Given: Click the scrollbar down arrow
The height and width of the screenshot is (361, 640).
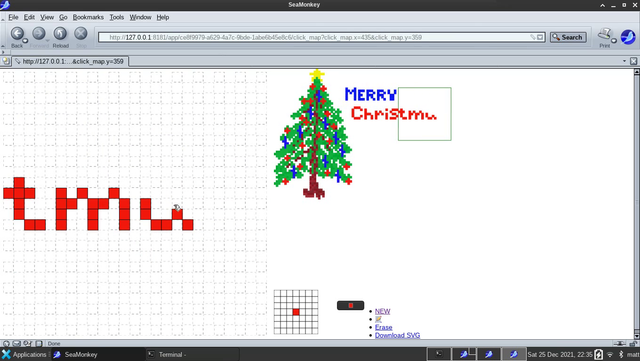Looking at the screenshot, I should [636, 335].
